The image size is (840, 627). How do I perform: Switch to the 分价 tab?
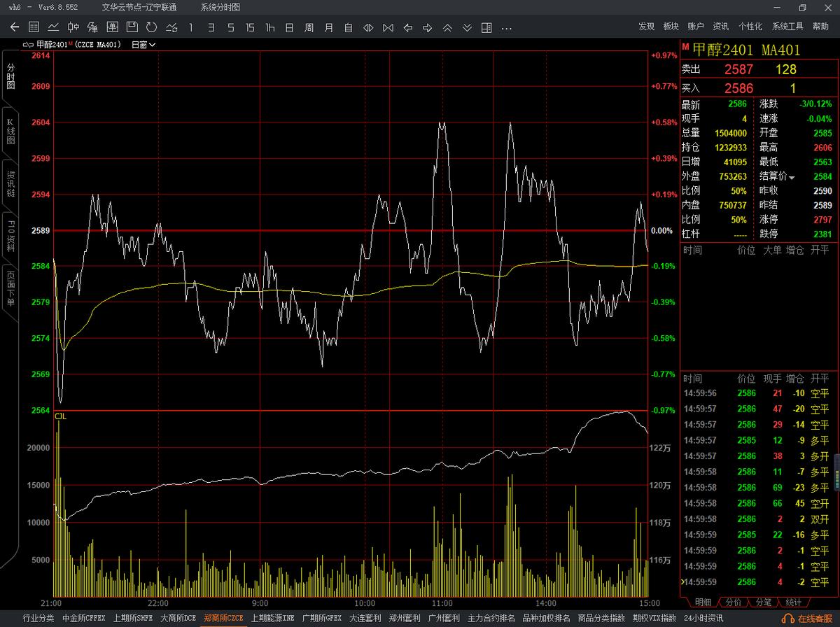(x=733, y=602)
